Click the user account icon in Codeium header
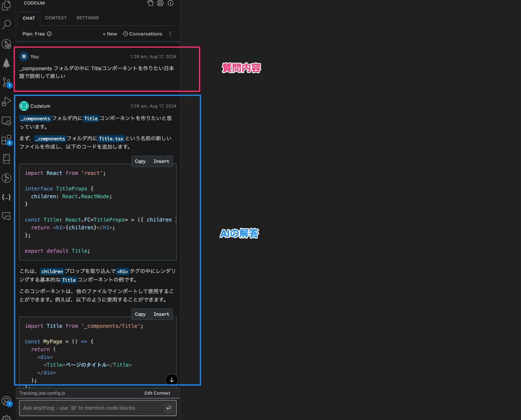The width and height of the screenshot is (521, 420). coord(160,3)
